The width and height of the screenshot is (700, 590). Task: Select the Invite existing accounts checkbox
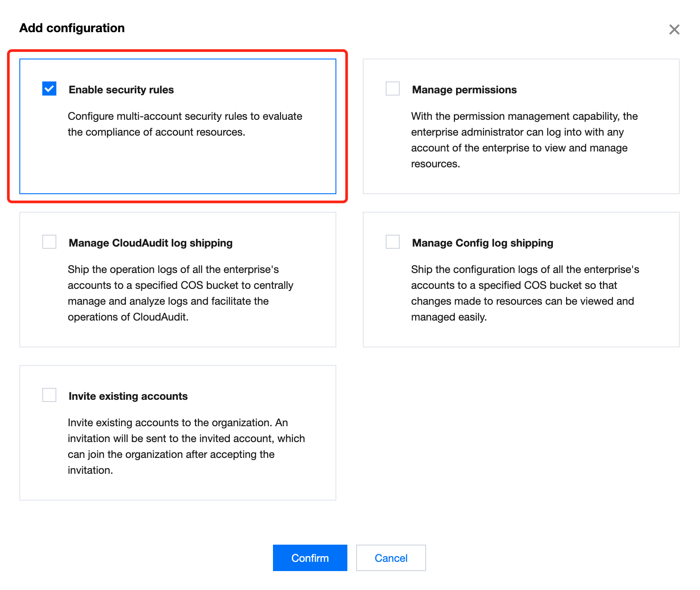(x=49, y=395)
